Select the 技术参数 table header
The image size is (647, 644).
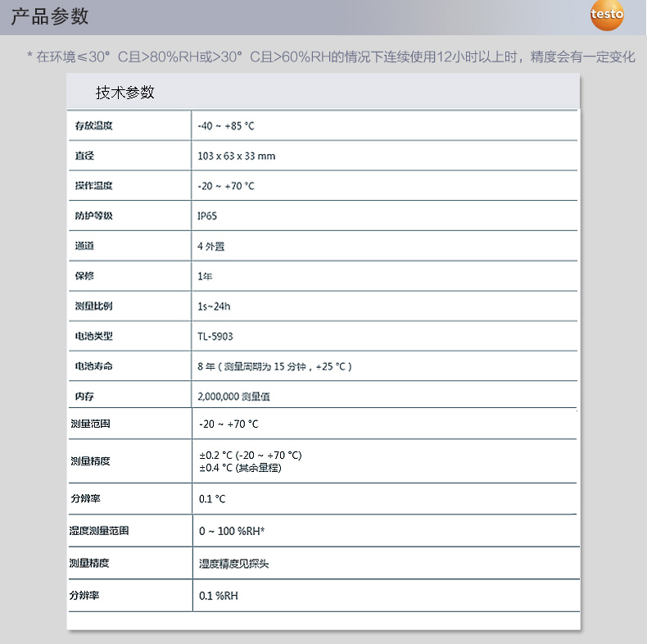[x=125, y=93]
